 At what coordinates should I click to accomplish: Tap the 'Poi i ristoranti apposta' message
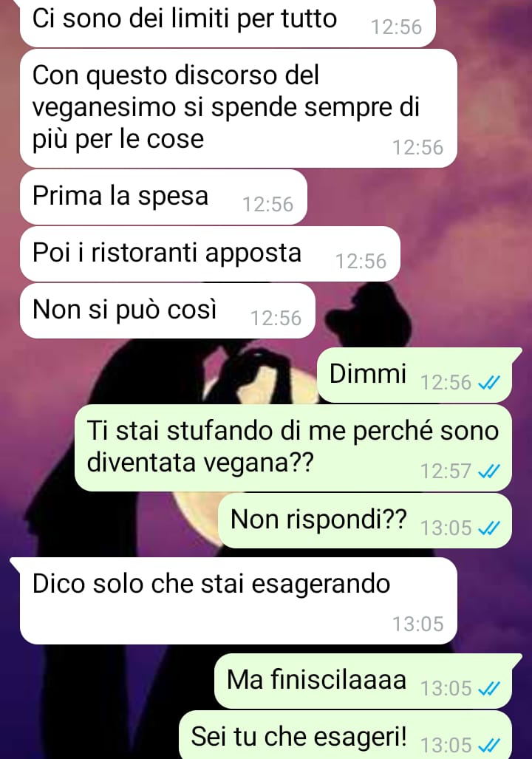(x=210, y=253)
